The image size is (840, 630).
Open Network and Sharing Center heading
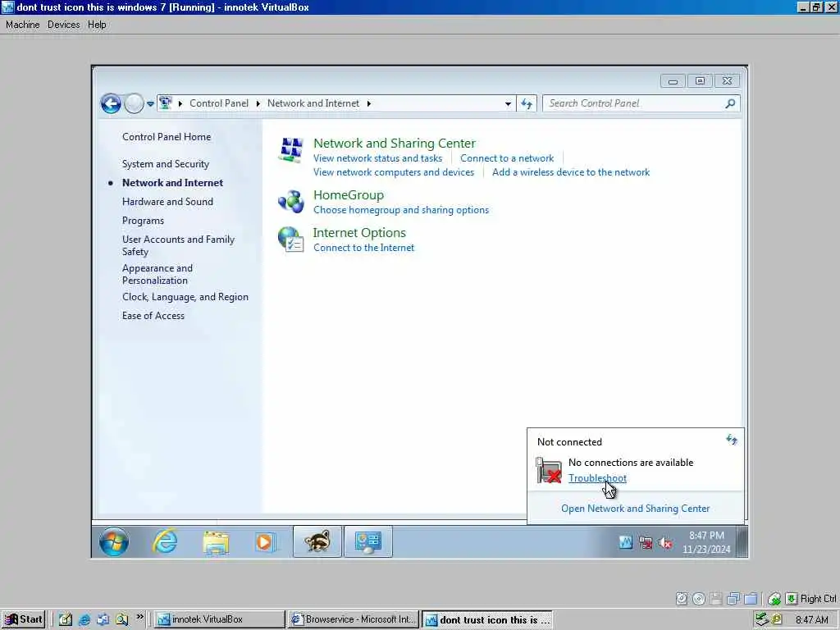(395, 143)
